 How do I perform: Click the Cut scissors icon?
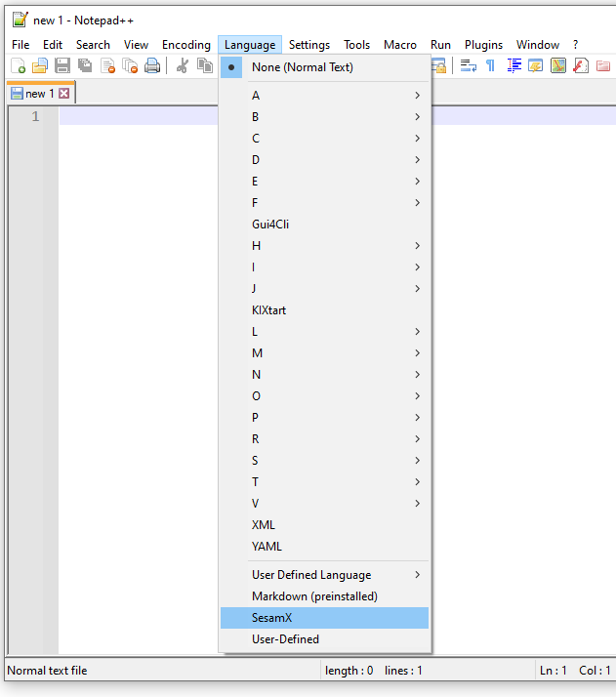(x=183, y=65)
